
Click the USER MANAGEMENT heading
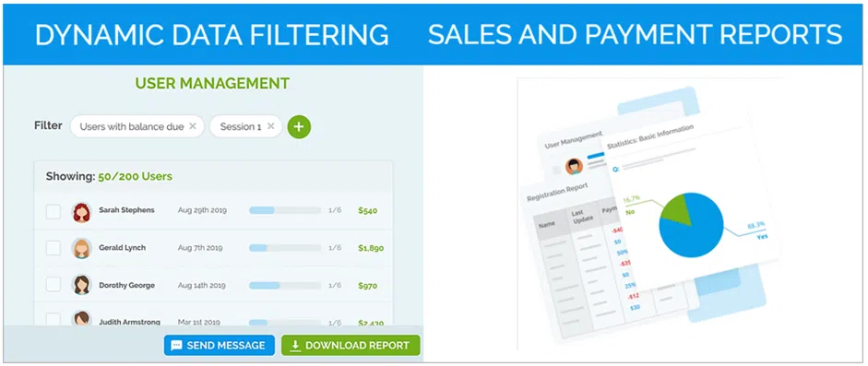tap(212, 84)
